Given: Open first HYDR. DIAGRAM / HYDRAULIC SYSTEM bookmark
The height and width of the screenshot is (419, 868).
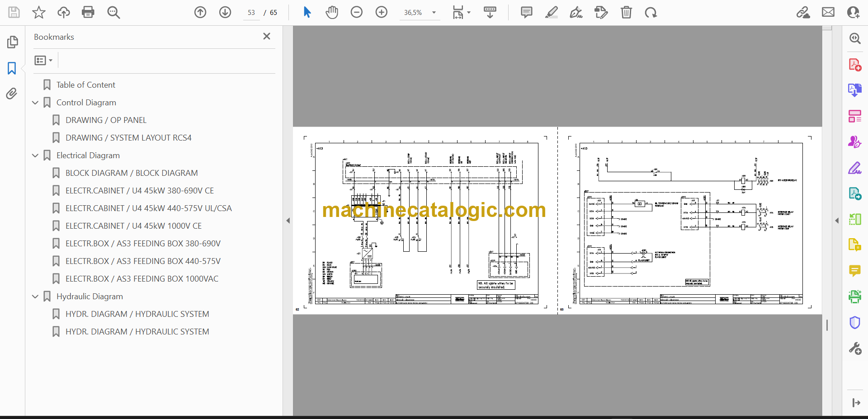Looking at the screenshot, I should pyautogui.click(x=137, y=314).
